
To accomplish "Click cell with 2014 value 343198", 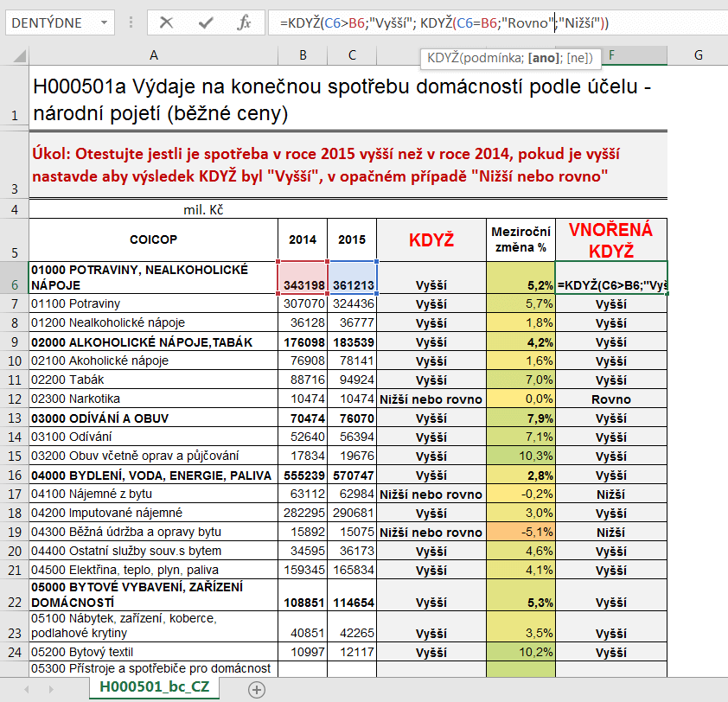I will (x=303, y=284).
